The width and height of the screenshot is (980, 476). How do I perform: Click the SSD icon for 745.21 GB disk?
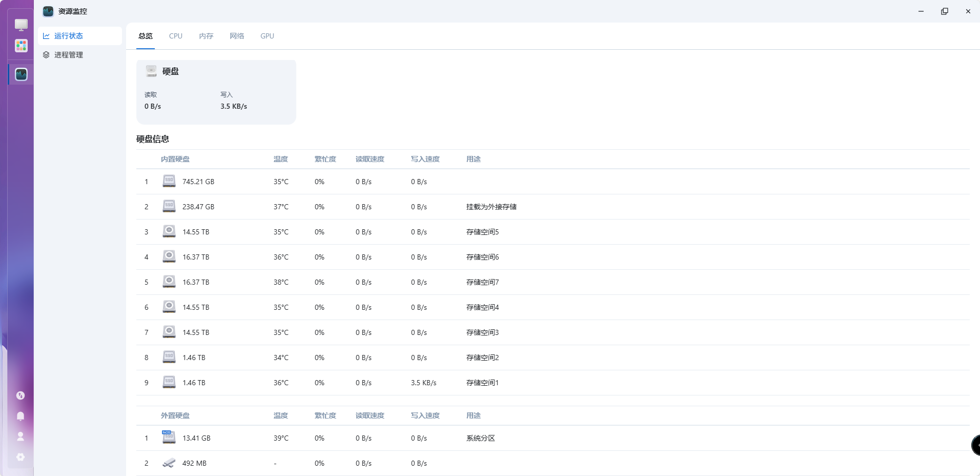coord(169,181)
